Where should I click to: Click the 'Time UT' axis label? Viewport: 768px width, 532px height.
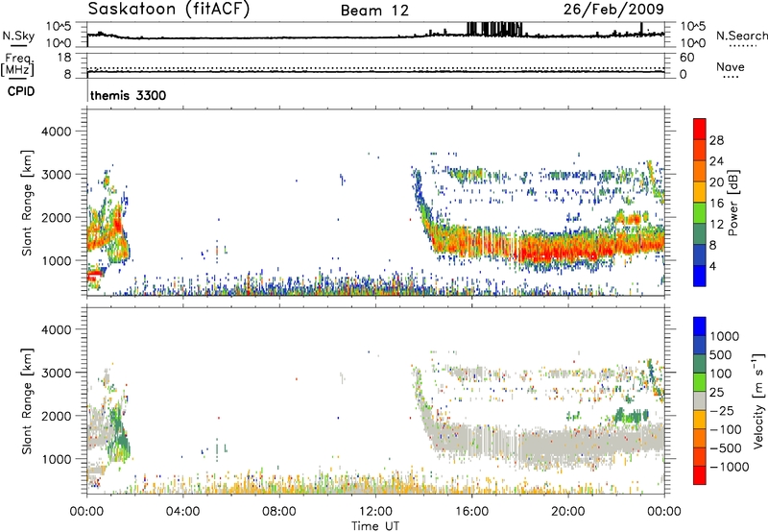point(375,526)
